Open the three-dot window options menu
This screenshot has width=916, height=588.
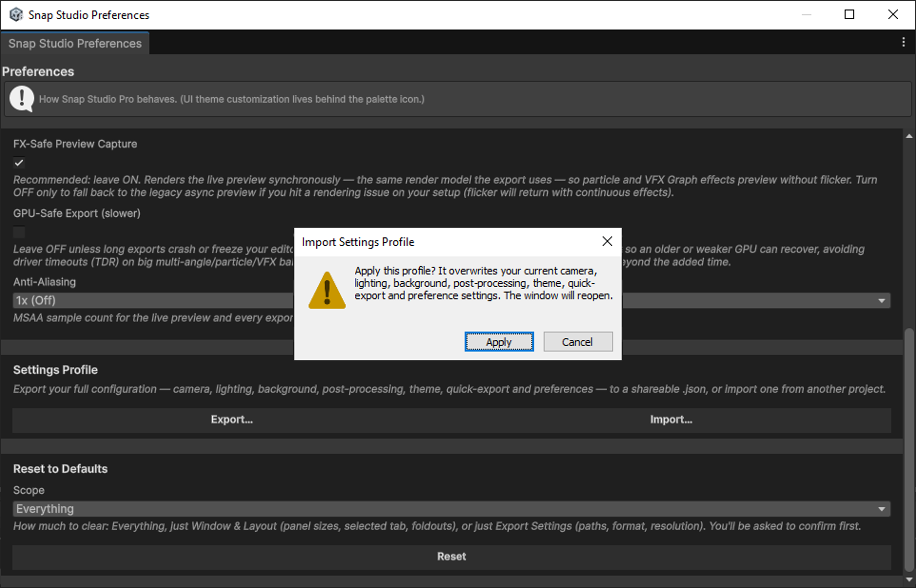(903, 42)
